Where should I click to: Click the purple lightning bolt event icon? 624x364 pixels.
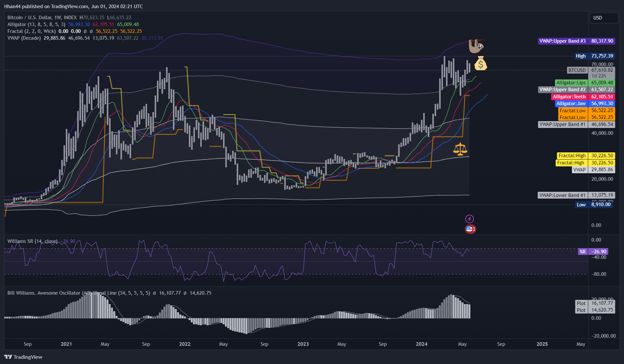pyautogui.click(x=469, y=219)
